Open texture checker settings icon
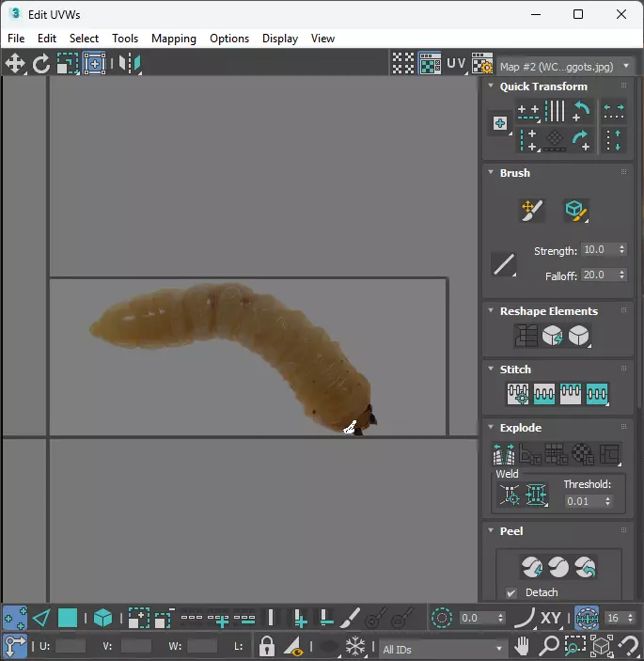The height and width of the screenshot is (661, 644). [482, 64]
